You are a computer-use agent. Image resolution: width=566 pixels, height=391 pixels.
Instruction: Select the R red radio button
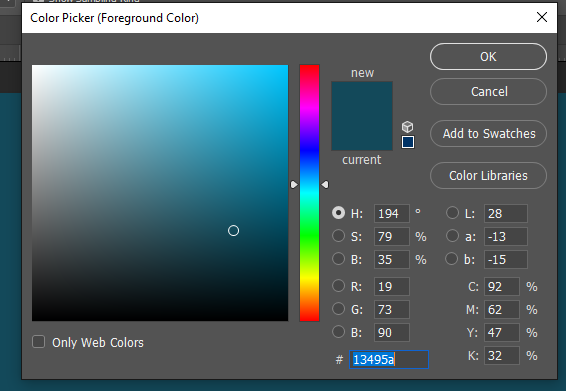click(338, 286)
